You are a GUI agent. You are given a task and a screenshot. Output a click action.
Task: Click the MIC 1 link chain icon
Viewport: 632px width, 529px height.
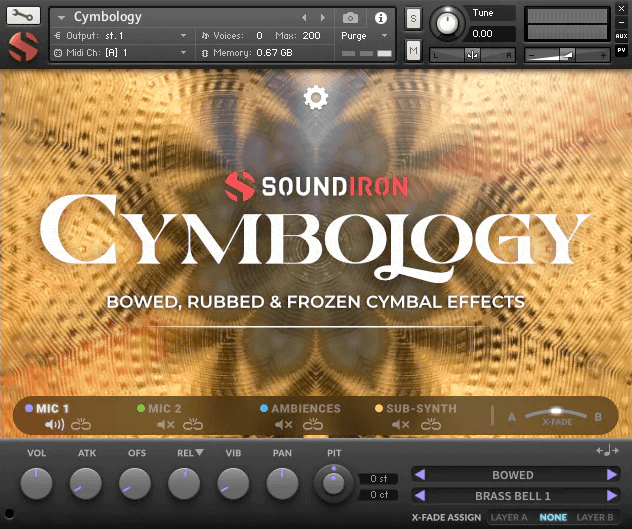click(x=81, y=425)
